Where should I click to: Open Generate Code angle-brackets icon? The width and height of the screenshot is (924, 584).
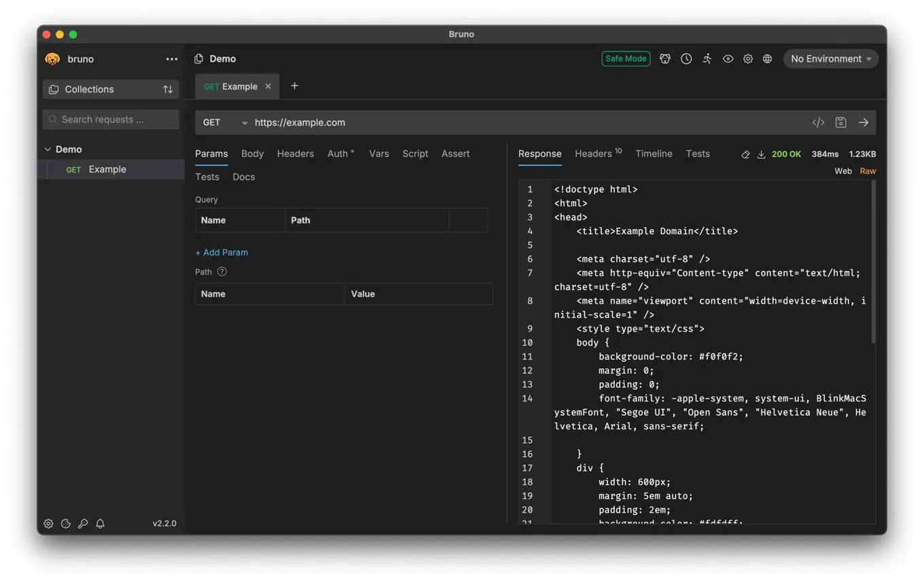point(818,122)
